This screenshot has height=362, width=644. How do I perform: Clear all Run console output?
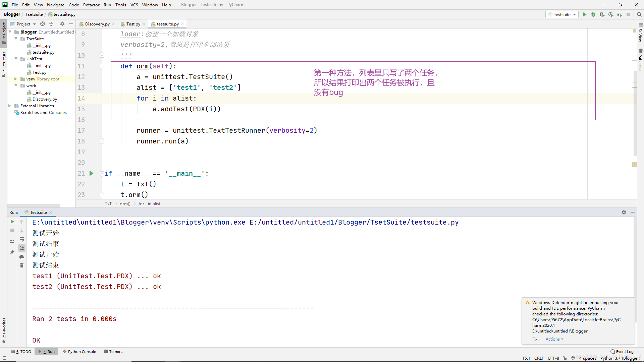point(22,265)
